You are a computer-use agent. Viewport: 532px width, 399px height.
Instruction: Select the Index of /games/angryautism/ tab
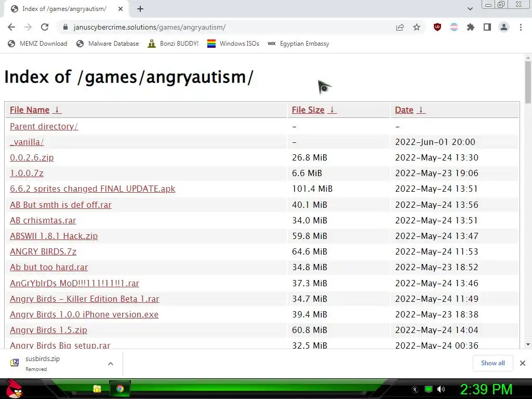[x=64, y=9]
